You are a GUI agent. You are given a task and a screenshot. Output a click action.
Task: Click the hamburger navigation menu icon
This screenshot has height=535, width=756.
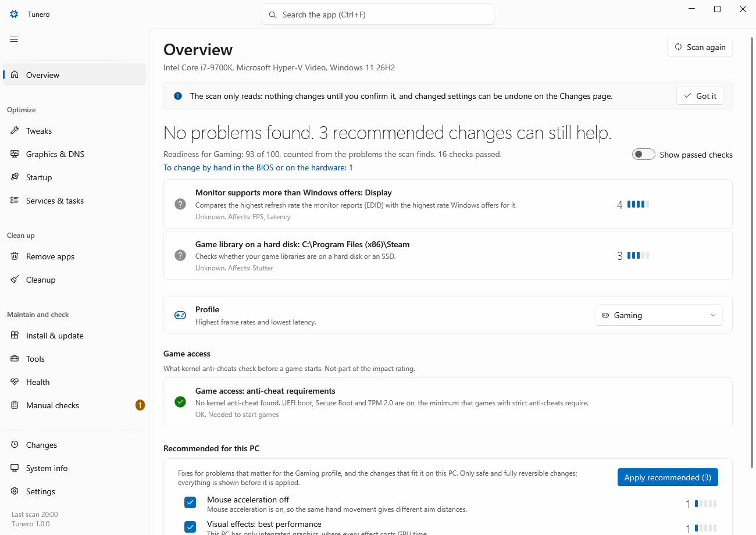point(14,39)
